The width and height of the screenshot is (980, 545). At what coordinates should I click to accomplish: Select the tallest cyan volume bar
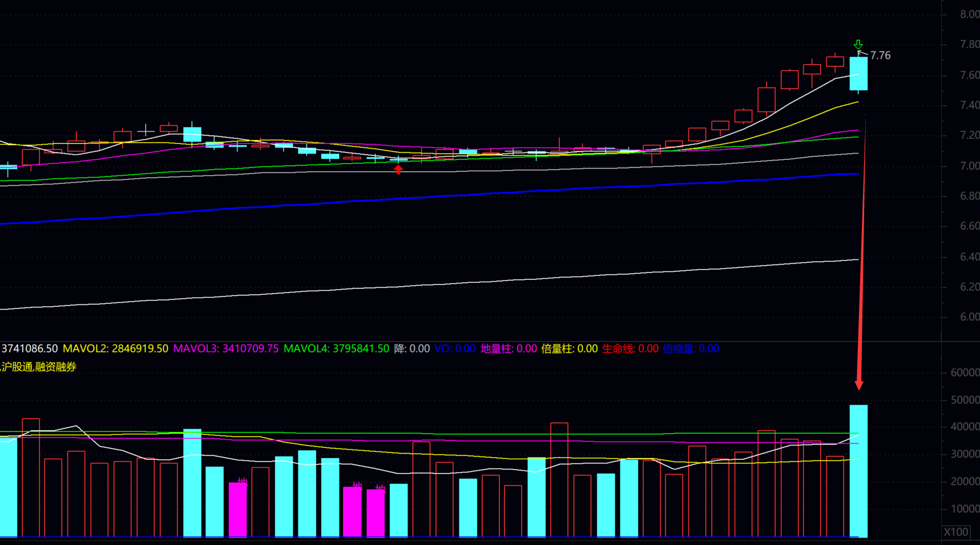858,471
